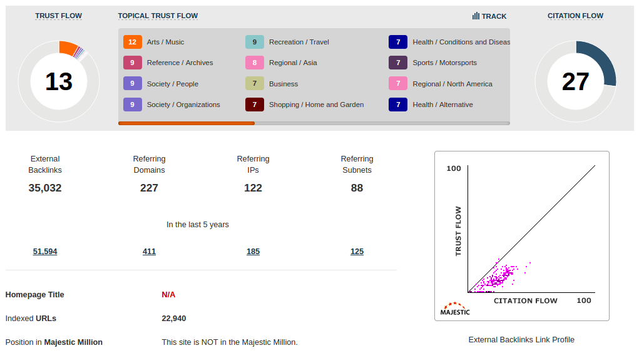The width and height of the screenshot is (644, 353).
Task: Open the 51,594 external backlinks link
Action: click(45, 252)
